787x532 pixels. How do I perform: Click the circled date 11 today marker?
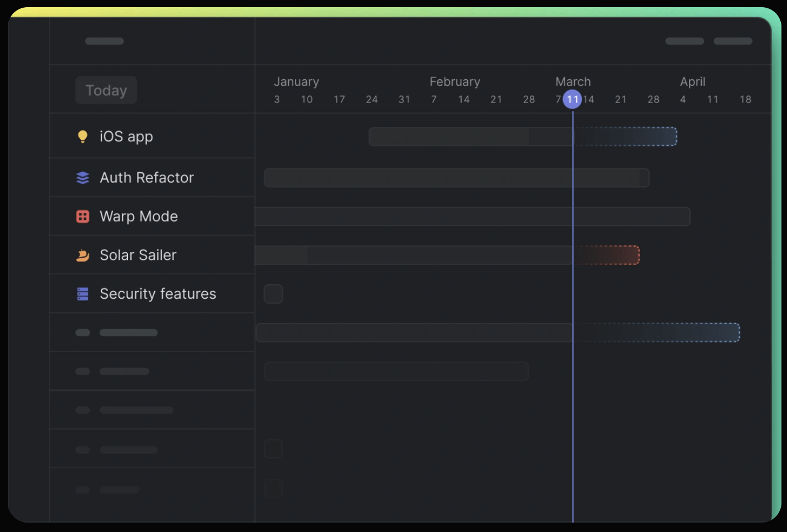pos(573,99)
